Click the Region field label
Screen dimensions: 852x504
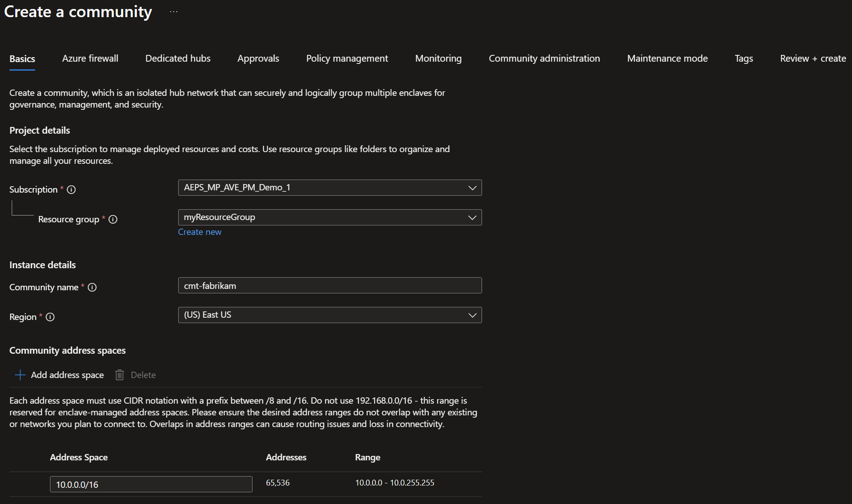point(23,317)
